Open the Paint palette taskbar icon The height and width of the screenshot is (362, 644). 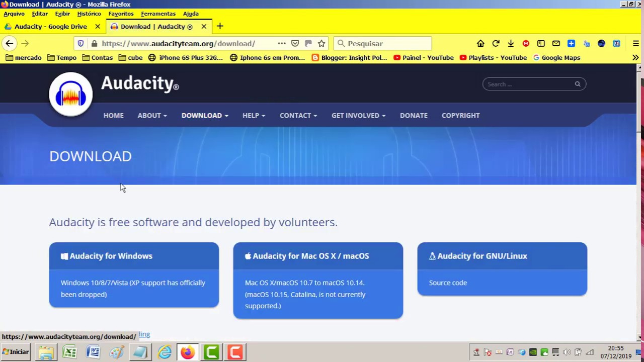[117, 352]
